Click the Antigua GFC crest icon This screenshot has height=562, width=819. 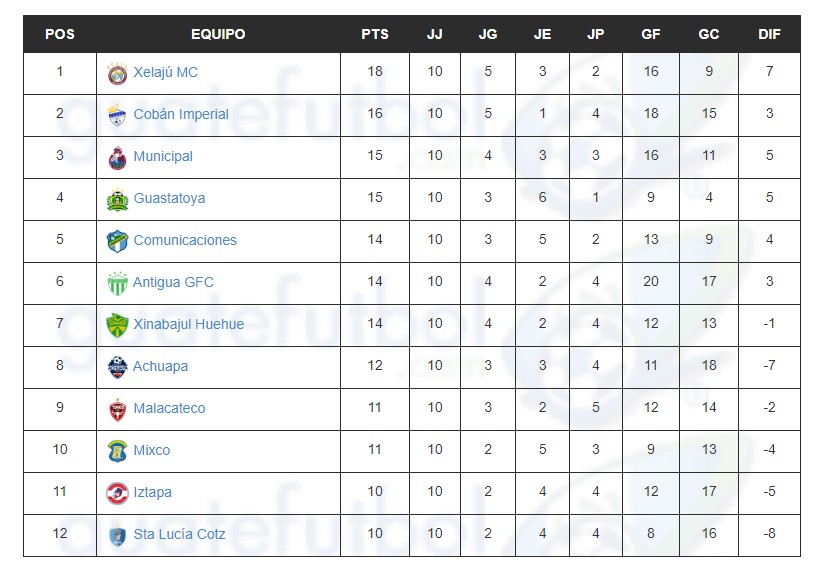(117, 284)
